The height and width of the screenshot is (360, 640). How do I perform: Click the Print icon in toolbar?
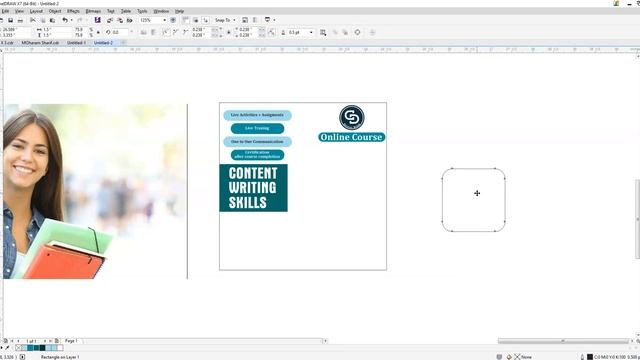coord(20,20)
